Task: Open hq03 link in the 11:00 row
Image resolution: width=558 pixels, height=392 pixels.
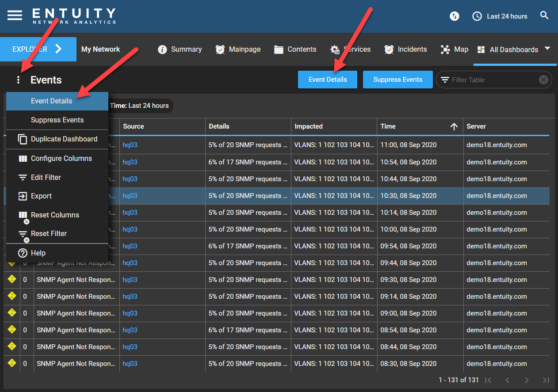Action: tap(130, 145)
